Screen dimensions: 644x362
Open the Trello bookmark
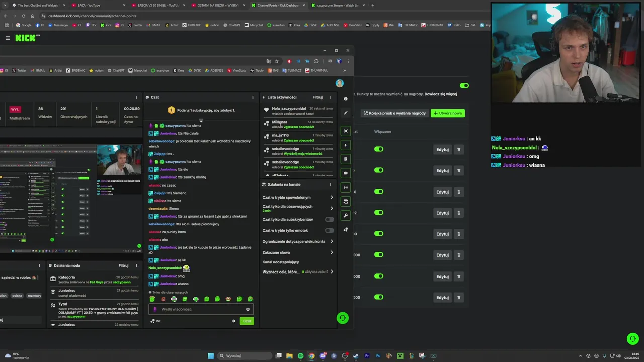point(454,25)
